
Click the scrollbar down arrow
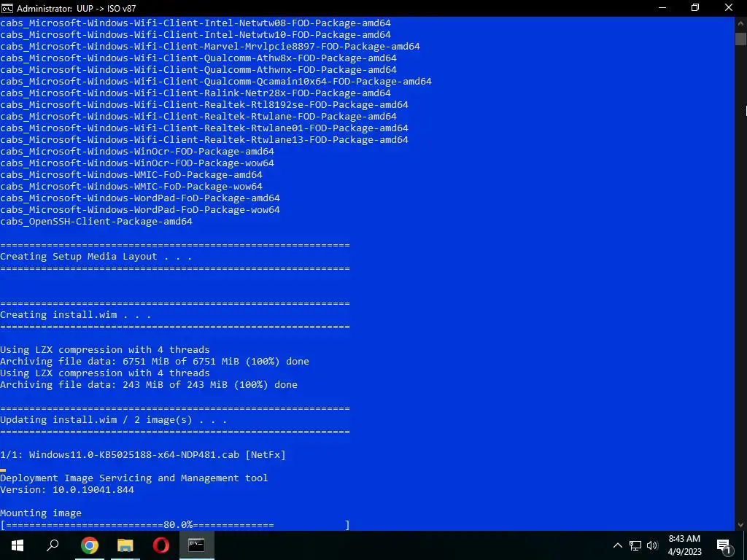[x=740, y=525]
